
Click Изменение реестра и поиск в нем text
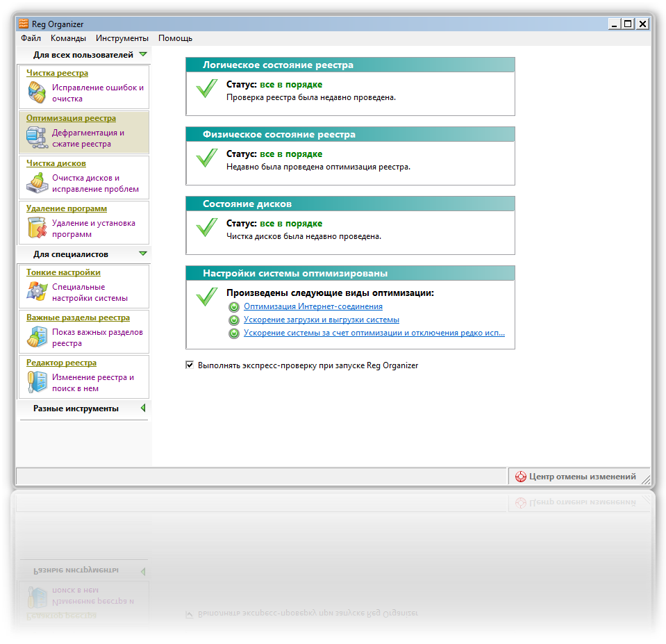click(x=93, y=383)
